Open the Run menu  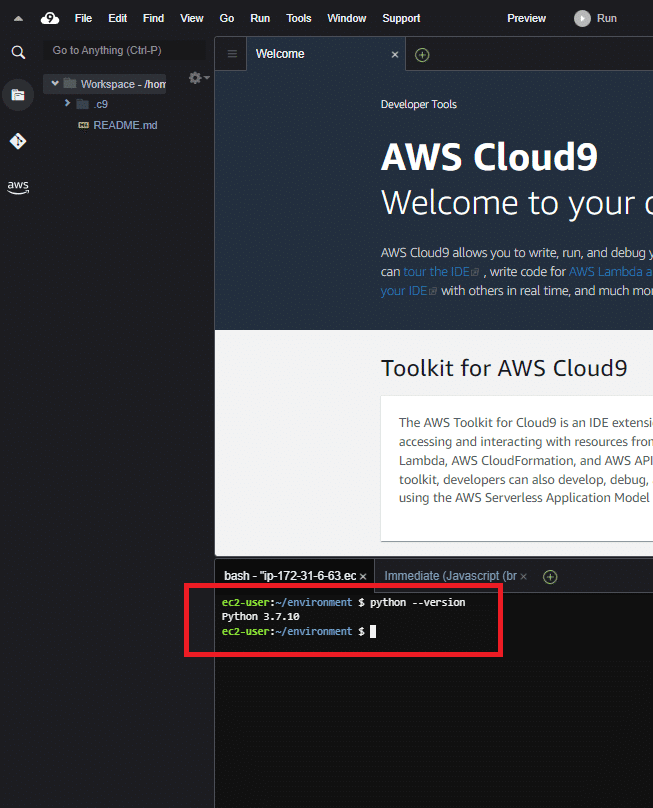(x=260, y=19)
